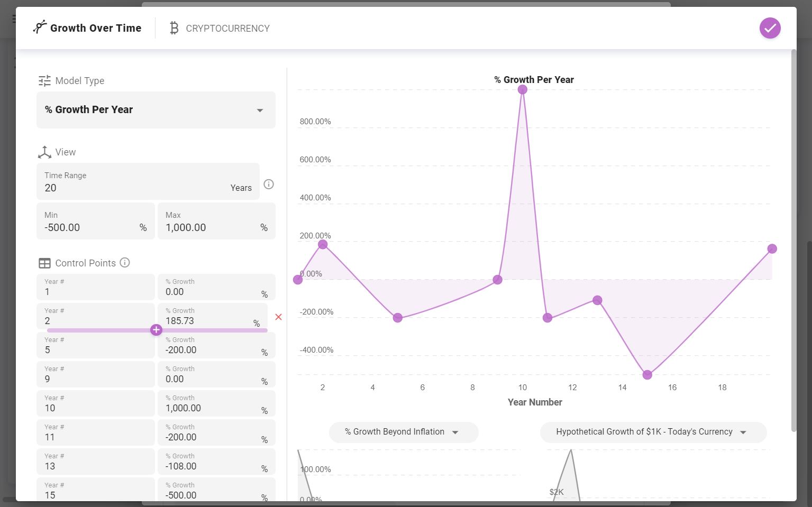Click the Bitcoin cryptocurrency icon
Viewport: 812px width, 507px height.
point(174,28)
